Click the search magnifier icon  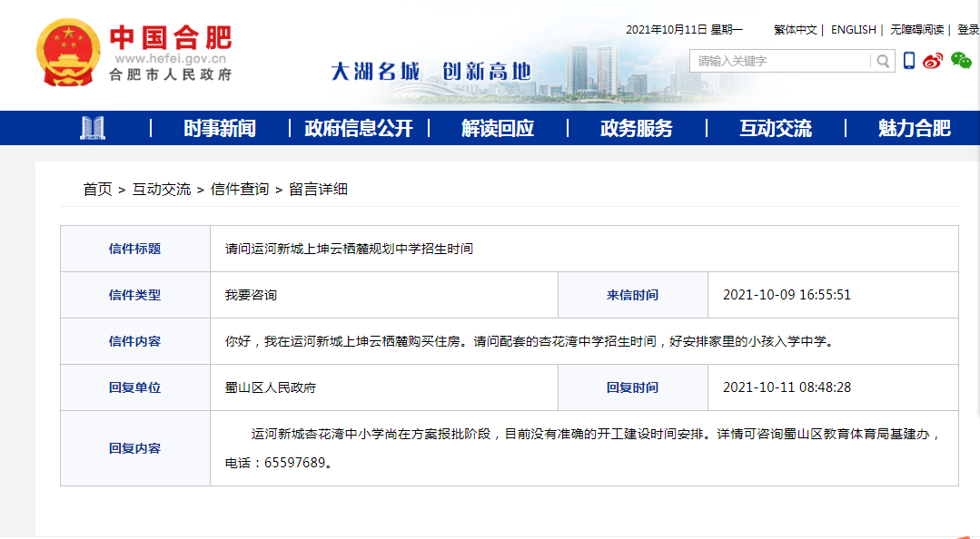point(881,61)
